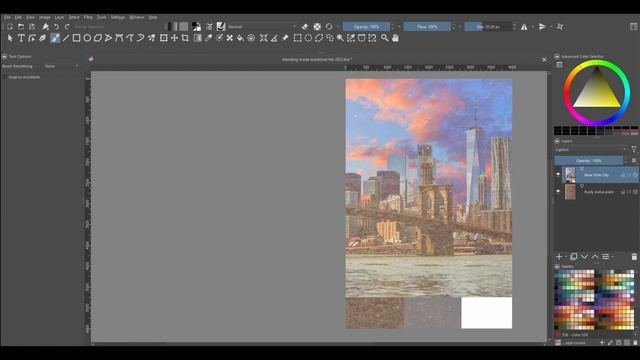
Task: Open the File menu
Action: click(7, 18)
